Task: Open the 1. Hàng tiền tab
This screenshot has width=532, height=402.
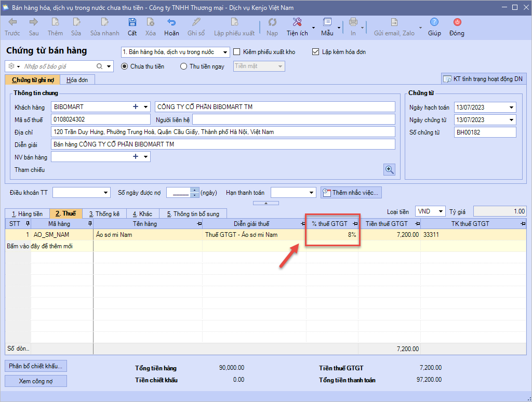Action: tap(27, 213)
